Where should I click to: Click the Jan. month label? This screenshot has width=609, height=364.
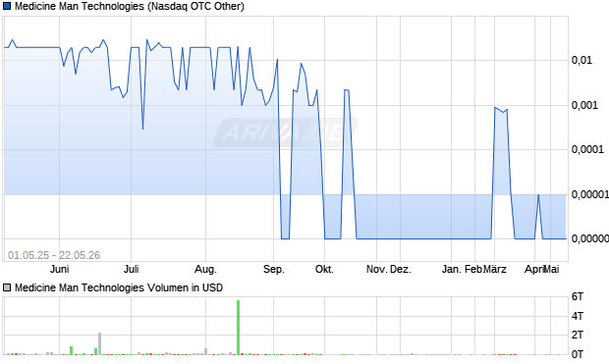[x=452, y=269]
